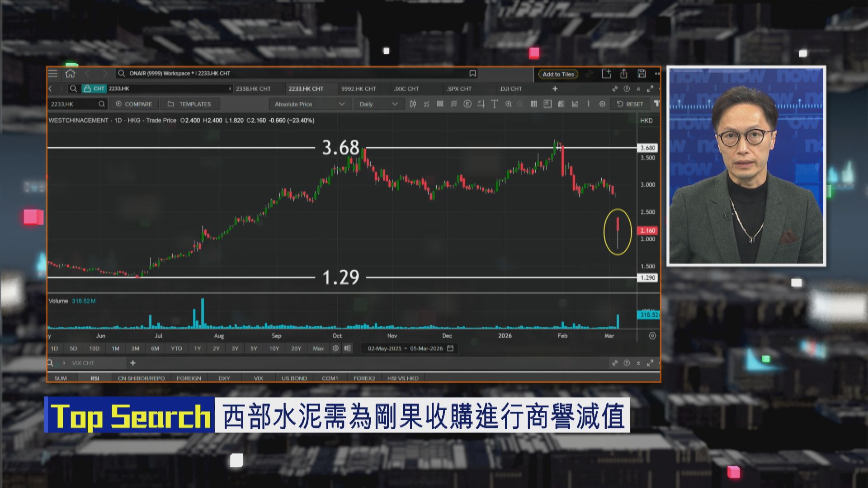
Task: Click the zoom-in magnifier icon
Action: [509, 104]
